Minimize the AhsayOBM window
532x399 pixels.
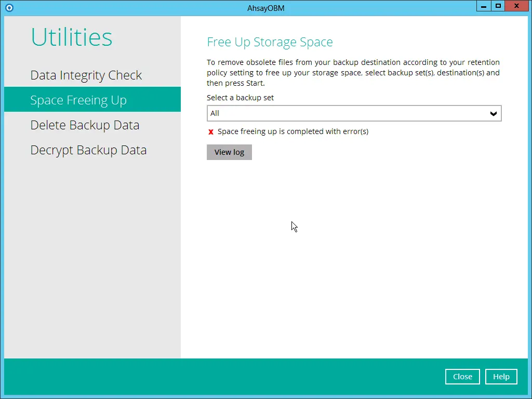click(x=483, y=6)
